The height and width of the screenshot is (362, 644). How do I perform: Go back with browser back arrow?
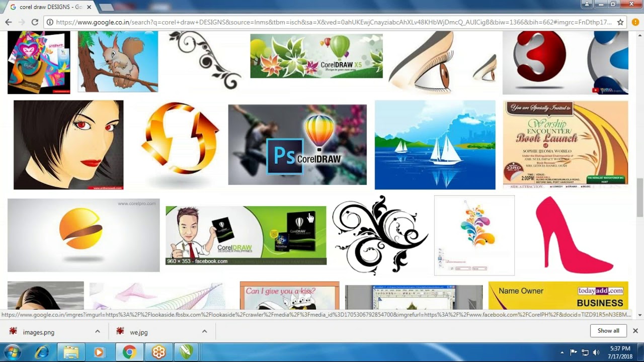coord(9,22)
